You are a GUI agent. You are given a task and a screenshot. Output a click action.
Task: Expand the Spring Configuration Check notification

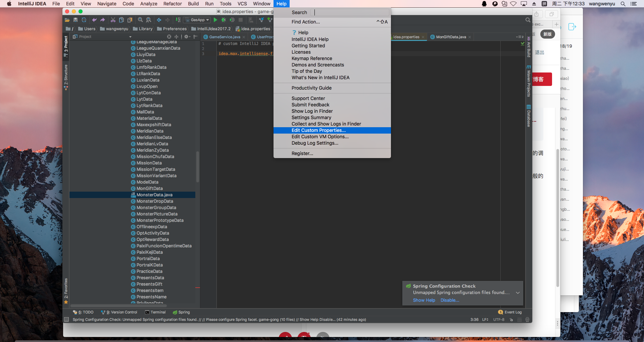click(x=517, y=292)
